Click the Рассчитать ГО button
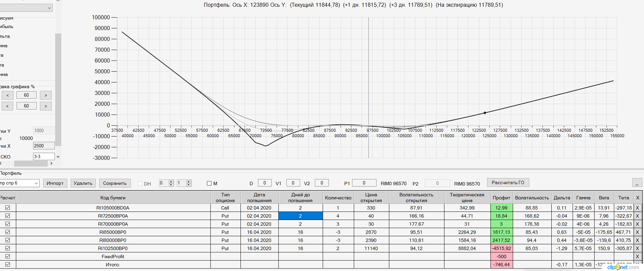 [508, 182]
